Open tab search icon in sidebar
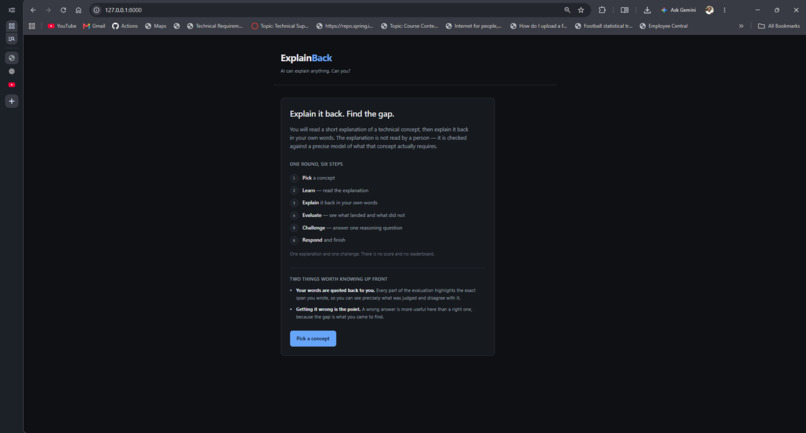This screenshot has width=806, height=433. pyautogui.click(x=11, y=39)
